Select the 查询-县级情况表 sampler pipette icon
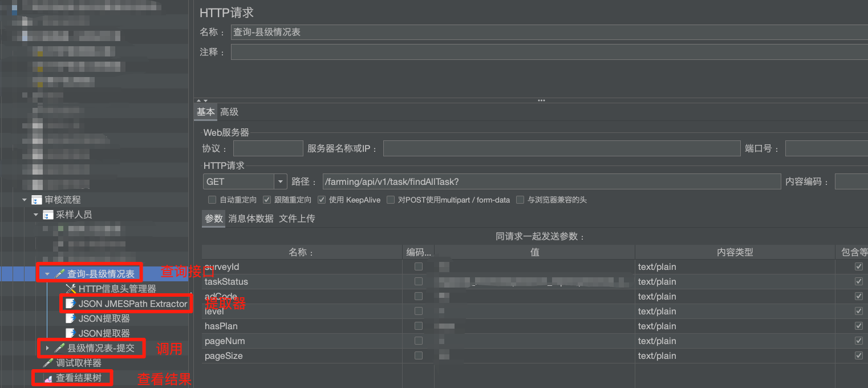Screen dimensions: 868x388 tap(59, 274)
